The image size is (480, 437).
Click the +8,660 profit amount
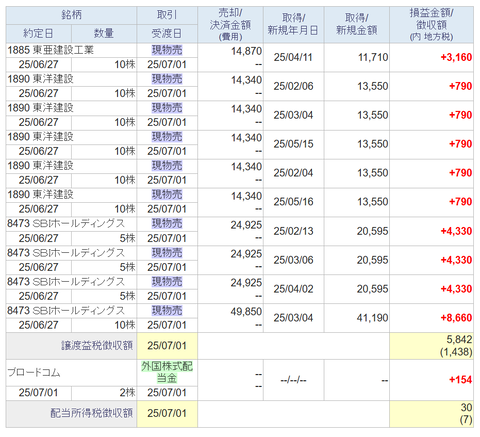(456, 318)
